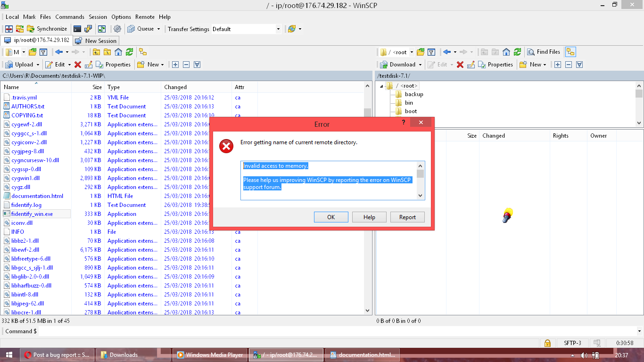Open Preferences gear icon
The width and height of the screenshot is (644, 362).
click(117, 29)
